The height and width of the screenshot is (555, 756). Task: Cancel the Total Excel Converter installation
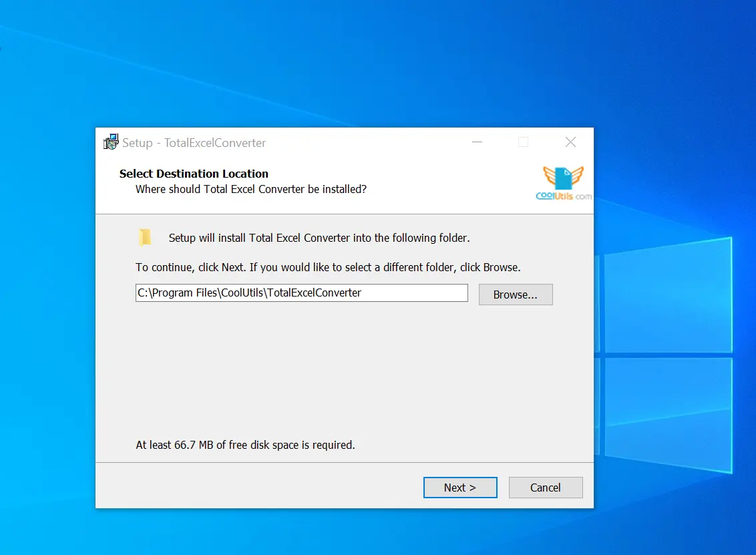click(546, 487)
